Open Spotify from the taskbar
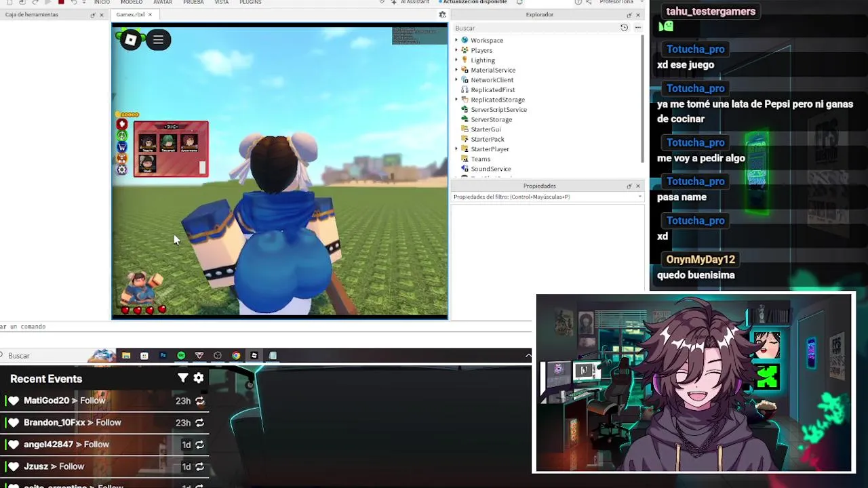 [x=181, y=355]
